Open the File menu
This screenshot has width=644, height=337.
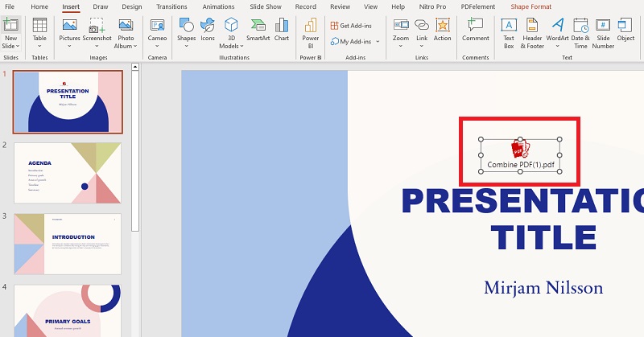[x=10, y=6]
